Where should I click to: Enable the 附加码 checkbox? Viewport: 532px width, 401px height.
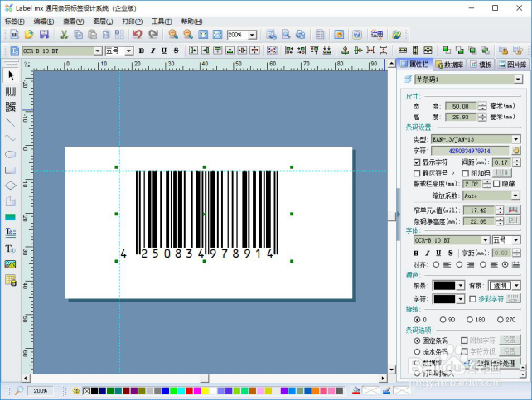coord(466,173)
